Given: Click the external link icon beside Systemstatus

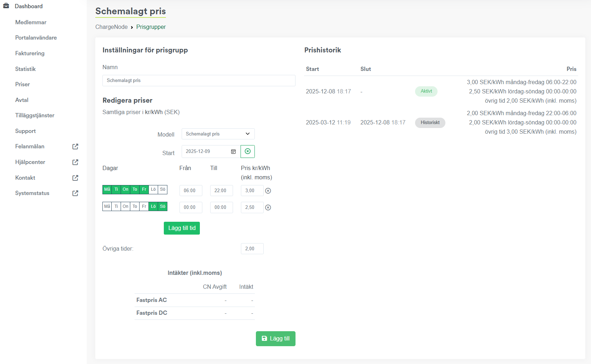Looking at the screenshot, I should click(75, 193).
